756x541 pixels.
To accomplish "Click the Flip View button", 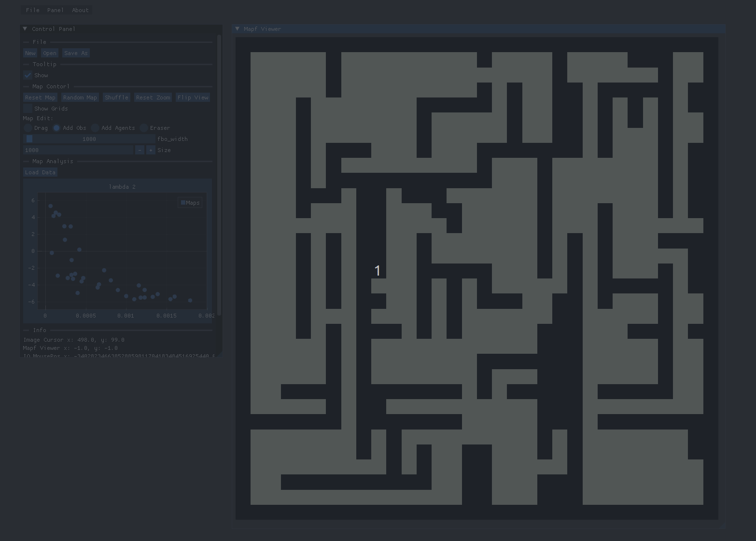I will (x=193, y=97).
